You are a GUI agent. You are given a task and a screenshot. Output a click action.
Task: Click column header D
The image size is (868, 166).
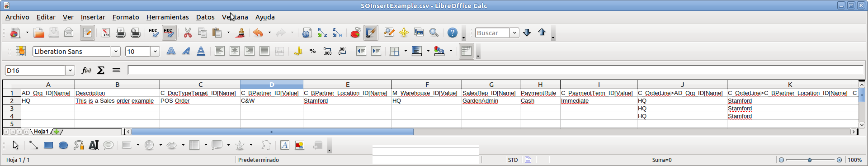tap(272, 85)
